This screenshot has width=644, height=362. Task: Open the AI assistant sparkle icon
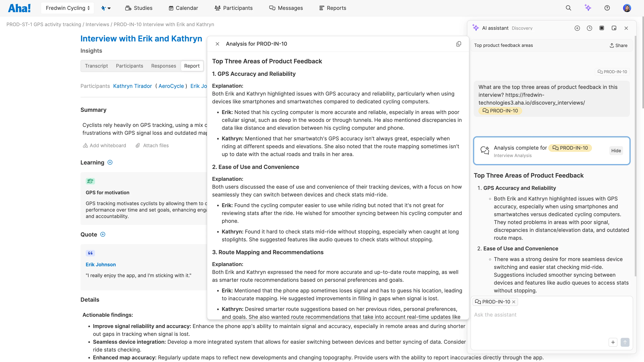pos(588,8)
